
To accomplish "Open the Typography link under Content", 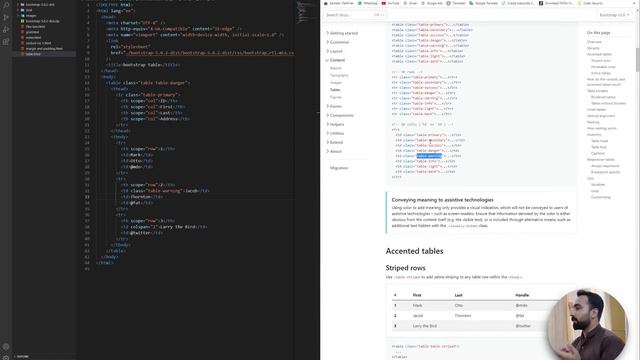I will (x=339, y=76).
